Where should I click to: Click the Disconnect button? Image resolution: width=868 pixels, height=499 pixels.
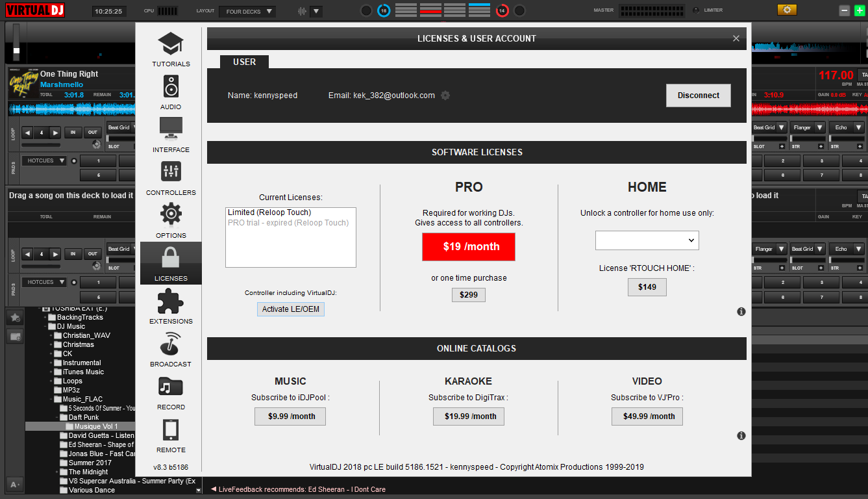[699, 96]
